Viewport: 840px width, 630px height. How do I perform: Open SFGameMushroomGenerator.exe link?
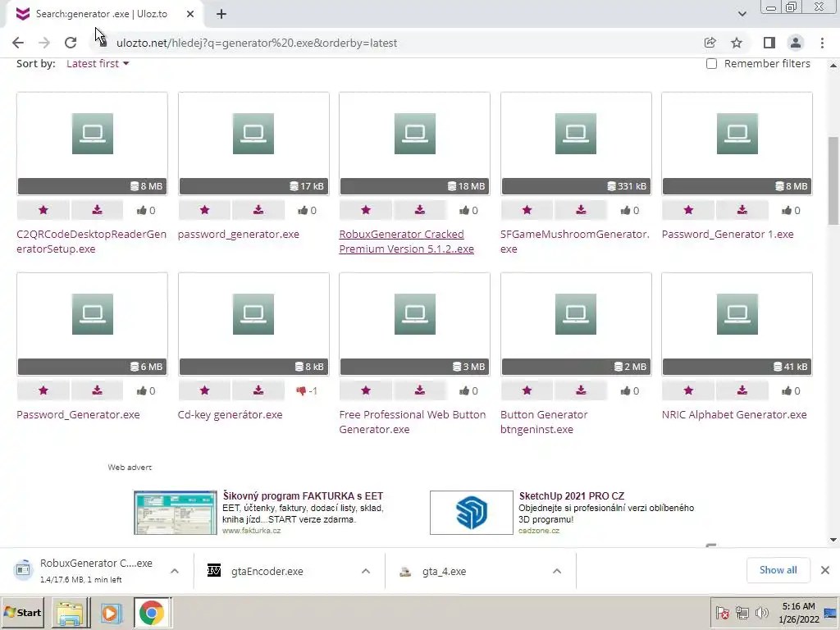point(575,242)
